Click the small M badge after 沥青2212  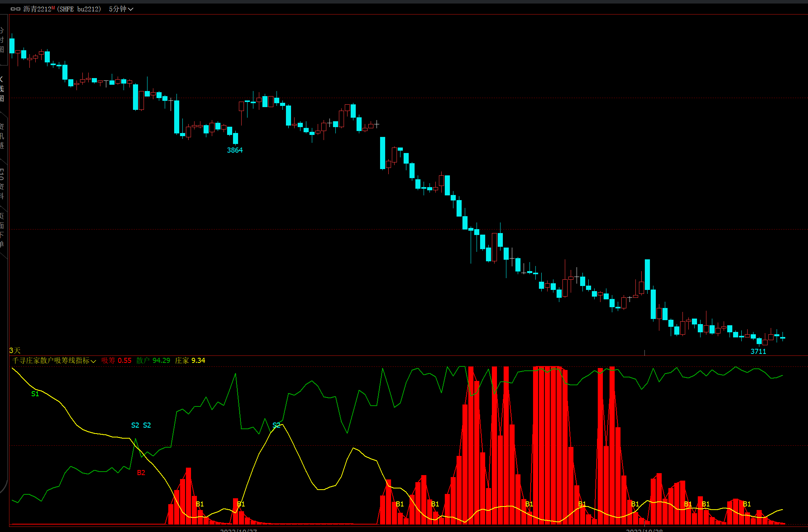click(53, 7)
